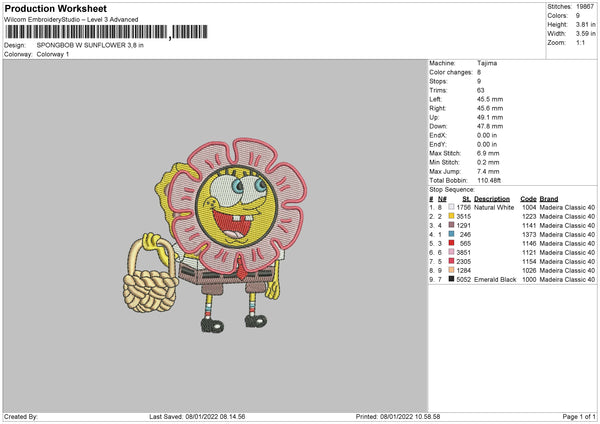600x424 pixels.
Task: Click the Emerald Black description text
Action: [x=495, y=279]
